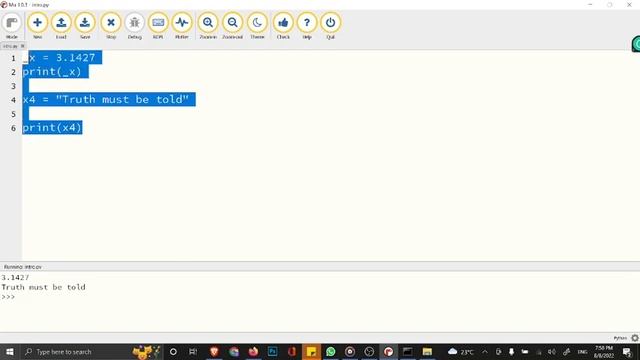This screenshot has height=360, width=640.
Task: Open File Explorer from the taskbar
Action: 427,352
